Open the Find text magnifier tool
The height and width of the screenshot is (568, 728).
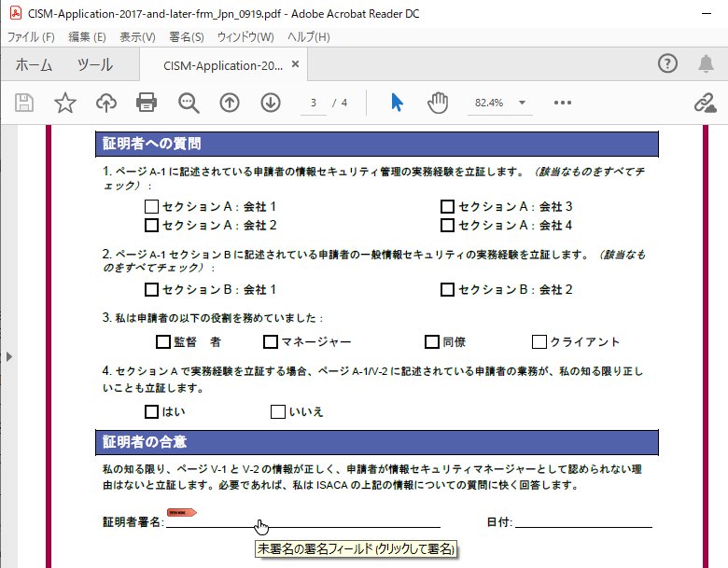click(x=189, y=103)
